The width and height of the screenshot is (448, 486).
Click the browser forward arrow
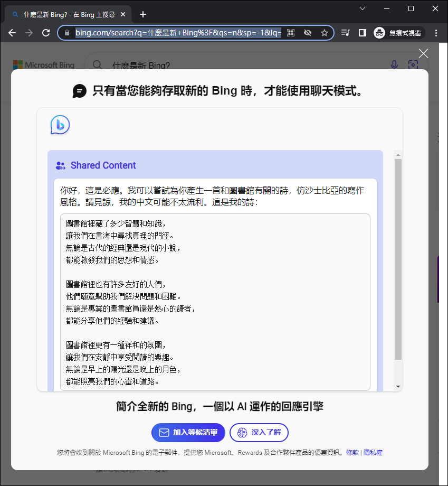point(29,33)
